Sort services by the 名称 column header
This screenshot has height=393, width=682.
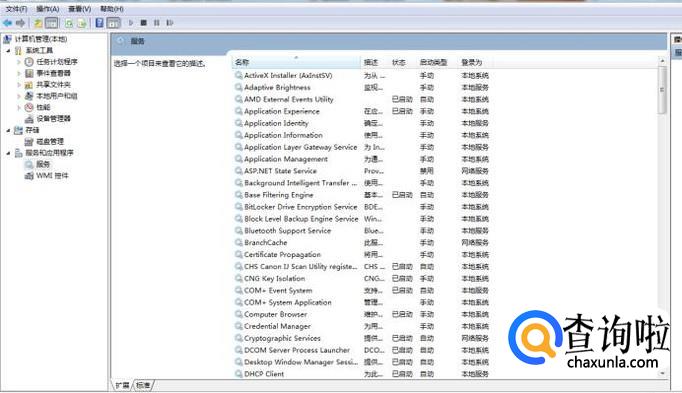point(296,63)
